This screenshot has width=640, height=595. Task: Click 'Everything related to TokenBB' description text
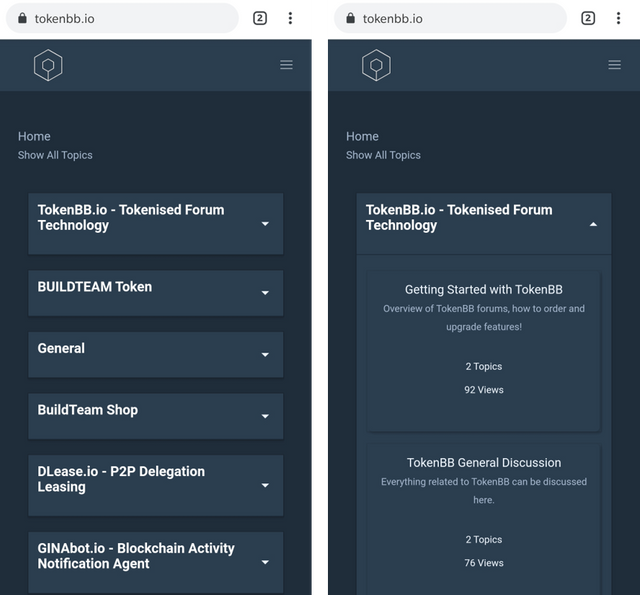coord(484,491)
